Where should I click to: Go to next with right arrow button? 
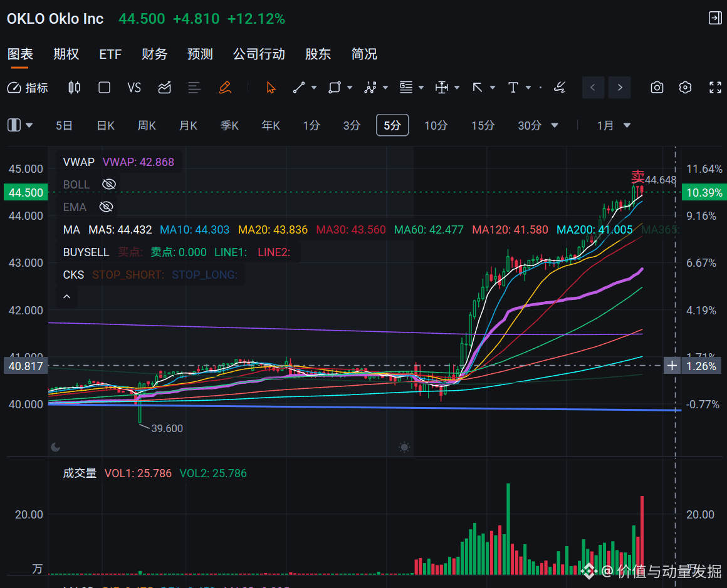[620, 88]
